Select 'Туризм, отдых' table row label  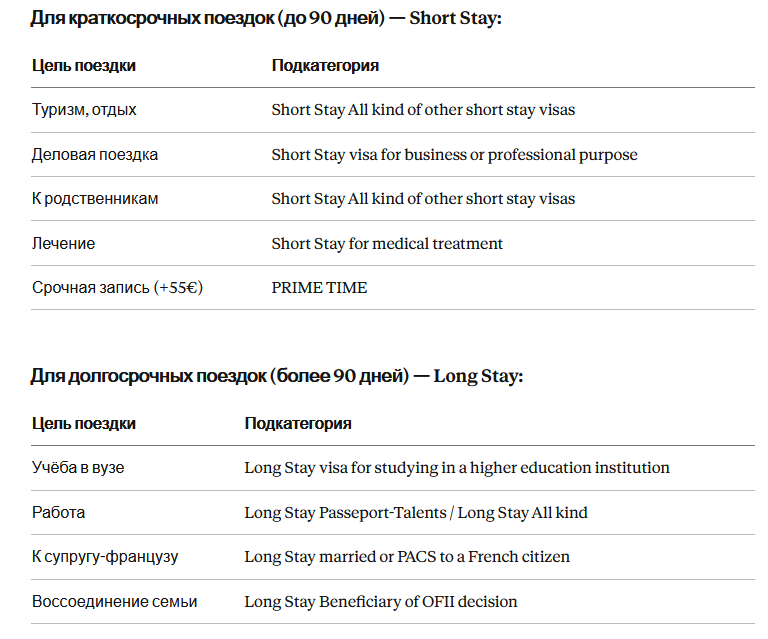[x=84, y=110]
